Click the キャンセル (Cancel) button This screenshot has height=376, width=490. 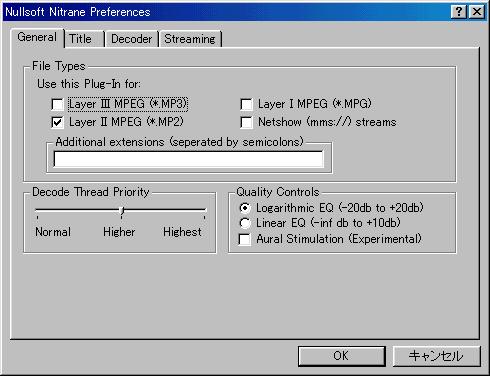coord(436,356)
